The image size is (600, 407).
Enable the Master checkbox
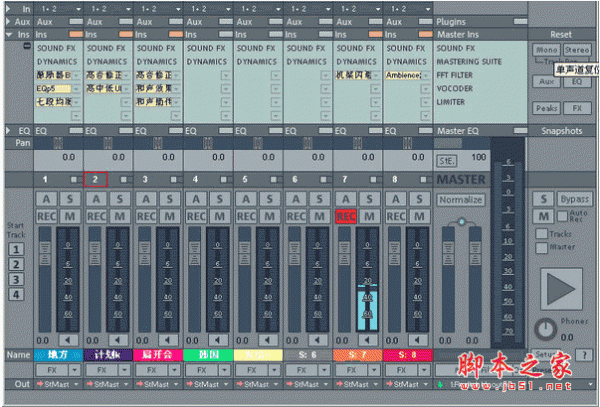coord(541,247)
